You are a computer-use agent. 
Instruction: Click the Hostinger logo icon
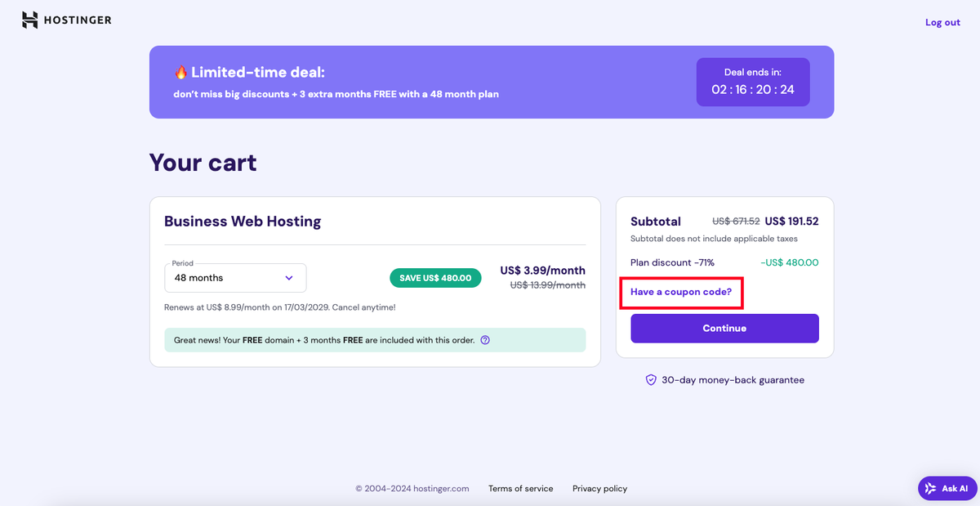pyautogui.click(x=29, y=20)
